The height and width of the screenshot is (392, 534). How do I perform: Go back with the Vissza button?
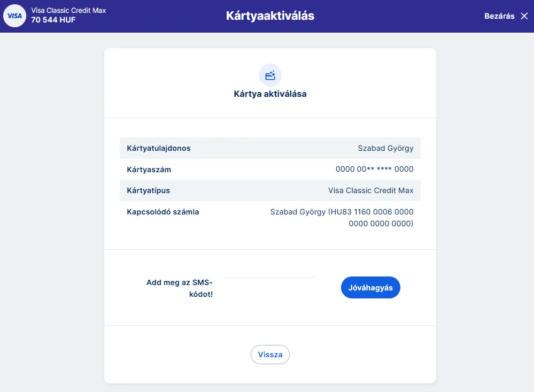tap(270, 355)
